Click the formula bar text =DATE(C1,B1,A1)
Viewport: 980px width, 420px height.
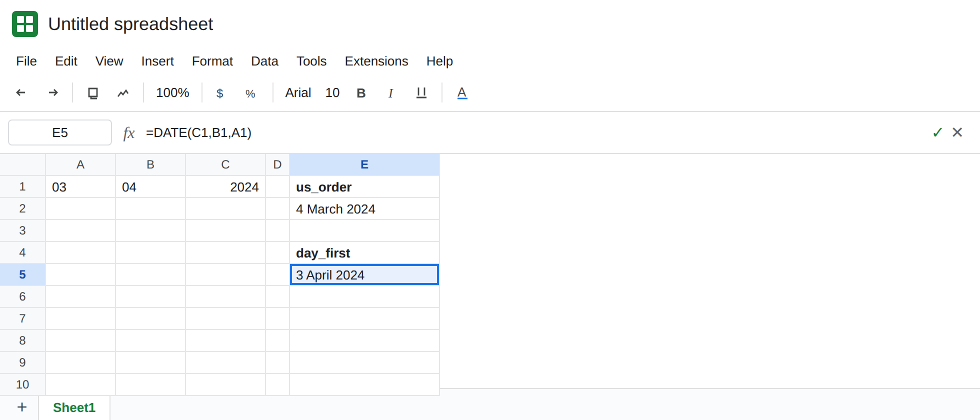click(x=198, y=132)
